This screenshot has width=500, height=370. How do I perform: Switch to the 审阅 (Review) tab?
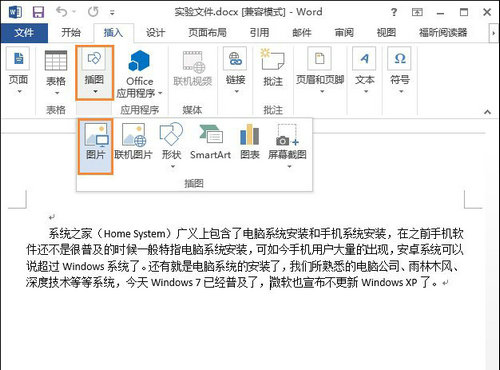coord(344,33)
